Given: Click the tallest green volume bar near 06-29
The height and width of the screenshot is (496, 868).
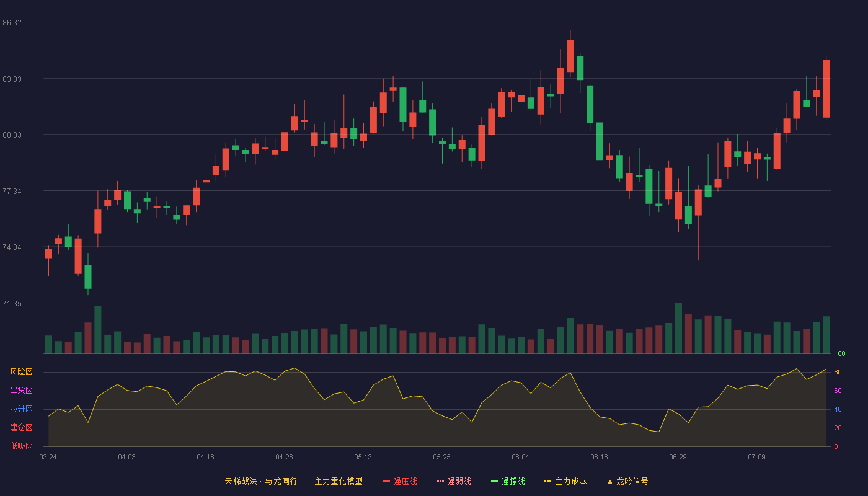Looking at the screenshot, I should pos(678,328).
